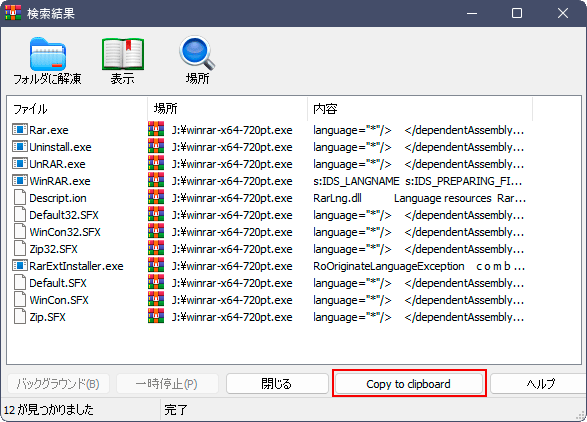The height and width of the screenshot is (422, 587).
Task: Click the Rar.exe file icon
Action: pyautogui.click(x=20, y=130)
